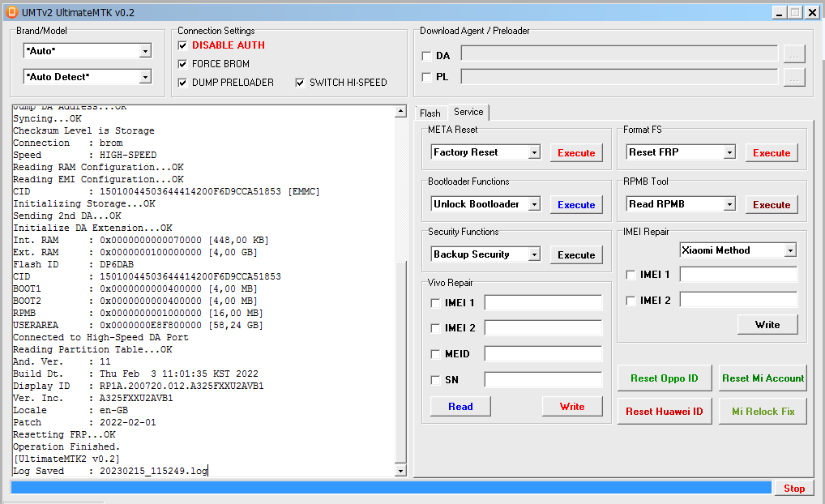Click the UMTv2 app icon in title bar
The height and width of the screenshot is (504, 825).
pyautogui.click(x=11, y=12)
